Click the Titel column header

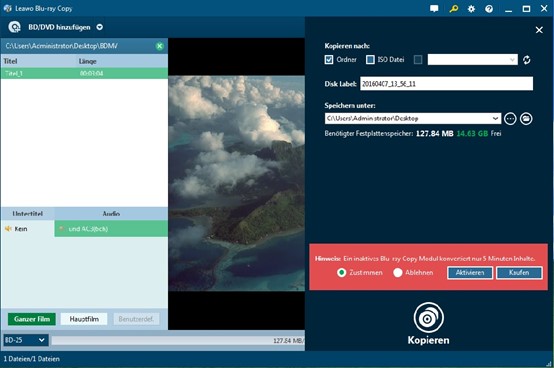pos(10,61)
